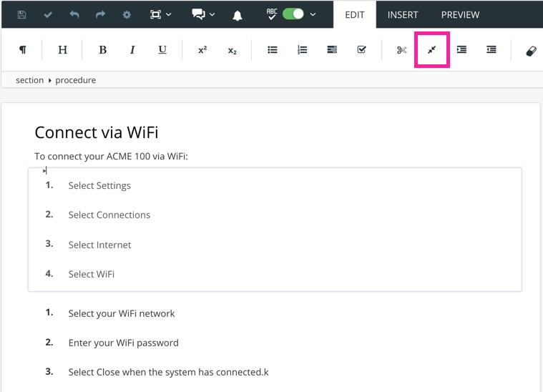Decrease indent of selected item
The width and height of the screenshot is (543, 392).
pos(491,49)
